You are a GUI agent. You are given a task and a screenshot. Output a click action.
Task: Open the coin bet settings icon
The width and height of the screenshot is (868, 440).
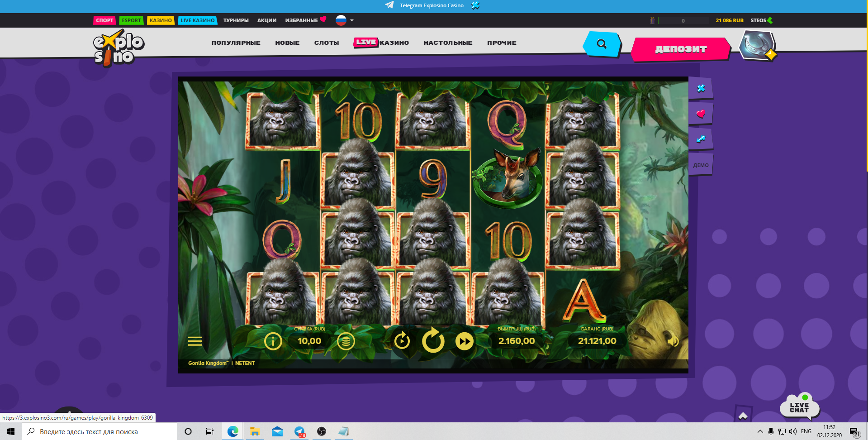346,341
